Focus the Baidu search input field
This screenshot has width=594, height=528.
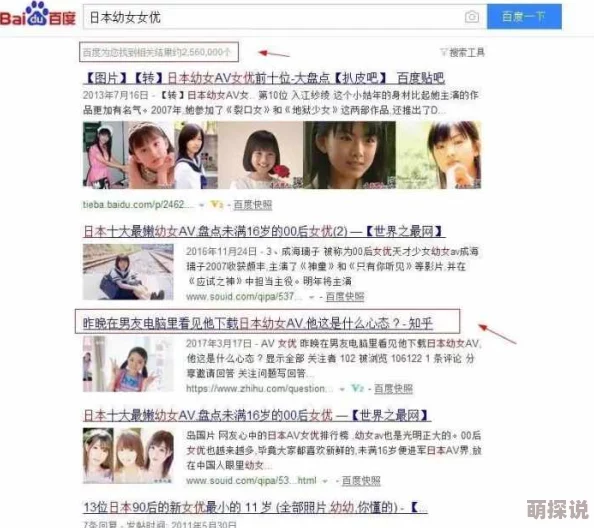point(285,17)
